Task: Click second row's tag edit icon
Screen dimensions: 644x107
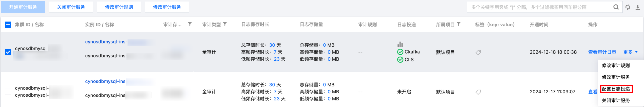Action: point(478,92)
